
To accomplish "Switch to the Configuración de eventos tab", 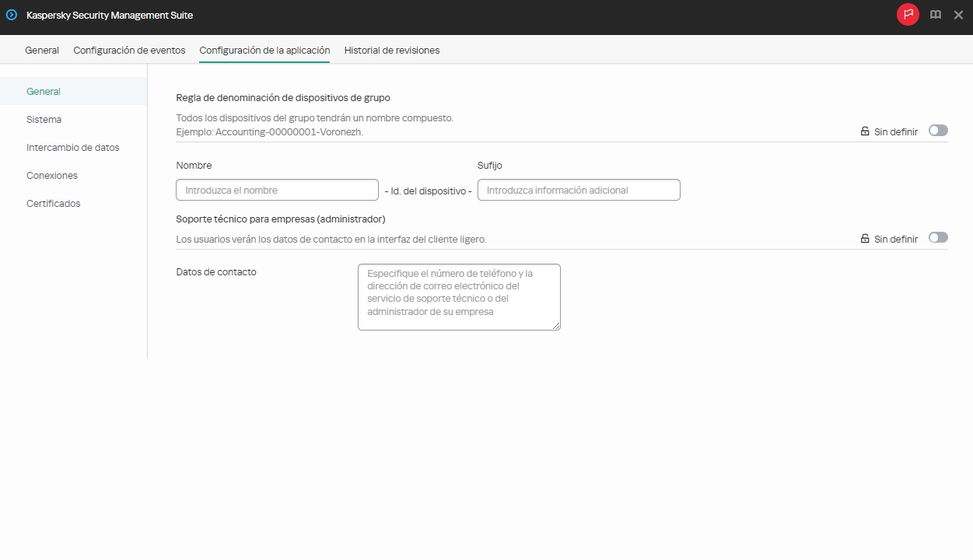I will [x=129, y=50].
